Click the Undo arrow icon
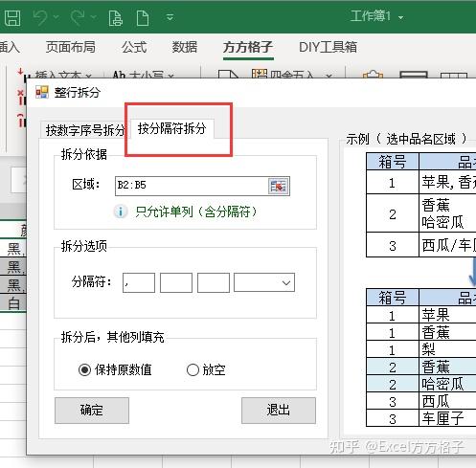The image size is (476, 468). coord(40,17)
